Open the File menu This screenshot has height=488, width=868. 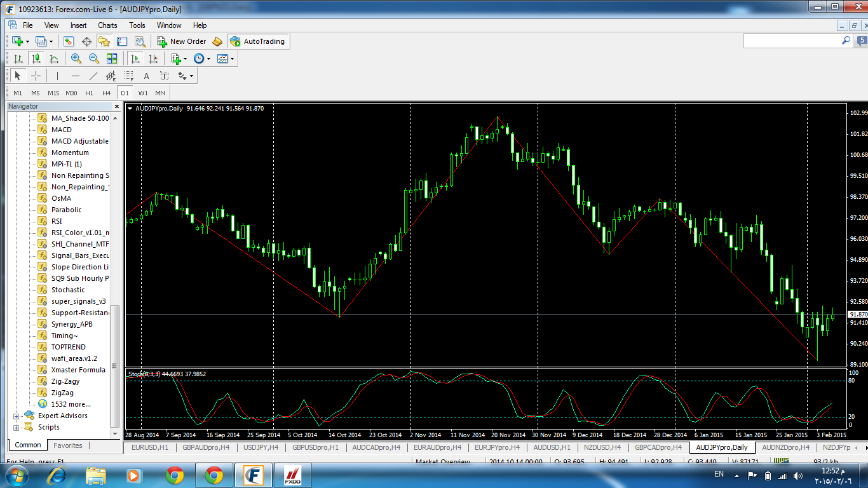tap(27, 25)
